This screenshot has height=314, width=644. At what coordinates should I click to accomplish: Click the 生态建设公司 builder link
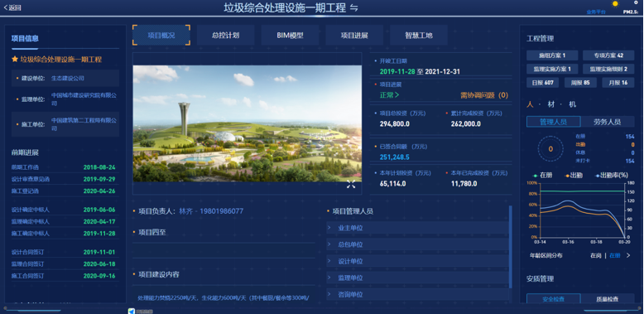pyautogui.click(x=68, y=78)
